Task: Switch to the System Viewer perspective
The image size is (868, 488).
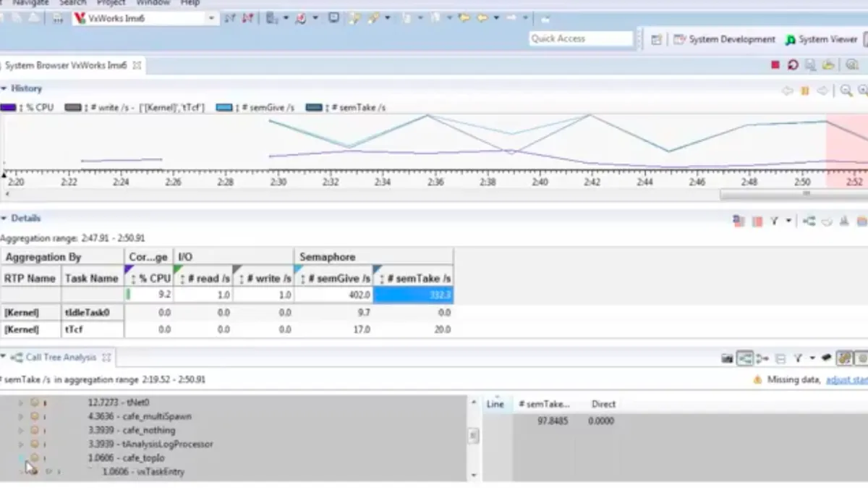Action: point(820,40)
